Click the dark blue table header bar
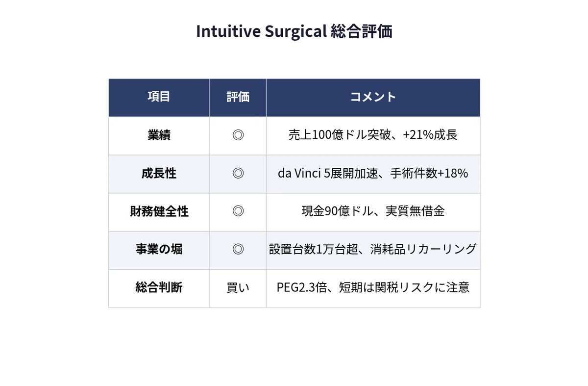This screenshot has width=588, height=386. pyautogui.click(x=294, y=97)
